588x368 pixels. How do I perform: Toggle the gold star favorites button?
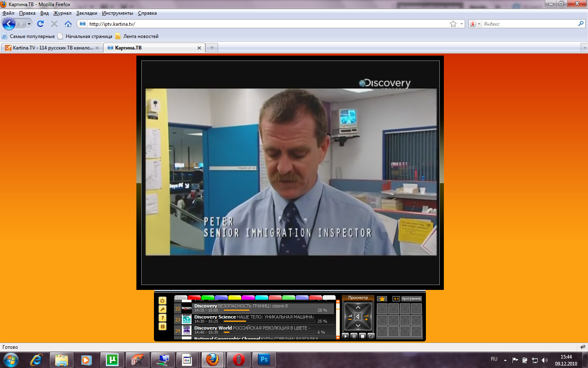[x=382, y=299]
